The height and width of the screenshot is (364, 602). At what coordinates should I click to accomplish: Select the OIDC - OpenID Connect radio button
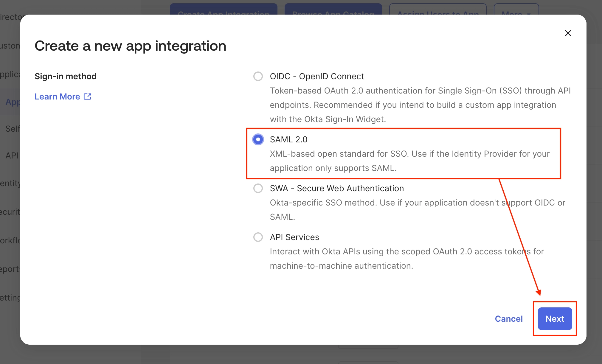click(258, 76)
